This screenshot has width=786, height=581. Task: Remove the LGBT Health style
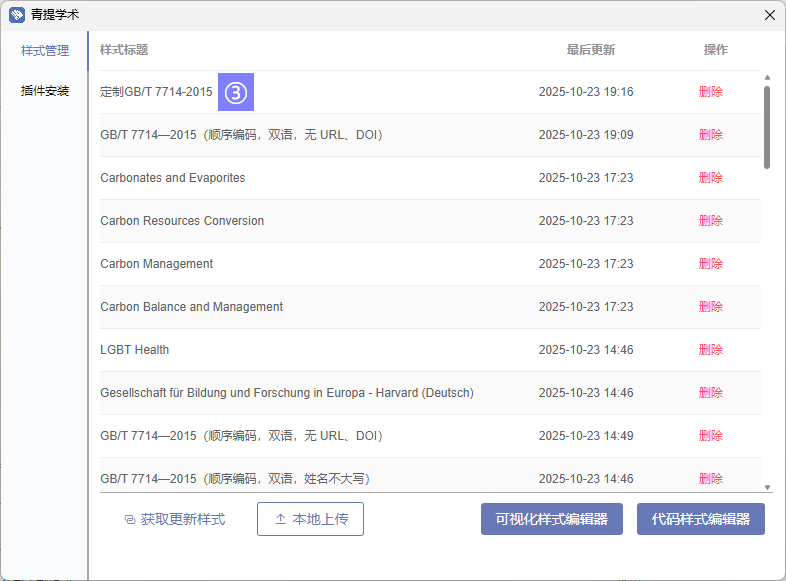point(710,350)
